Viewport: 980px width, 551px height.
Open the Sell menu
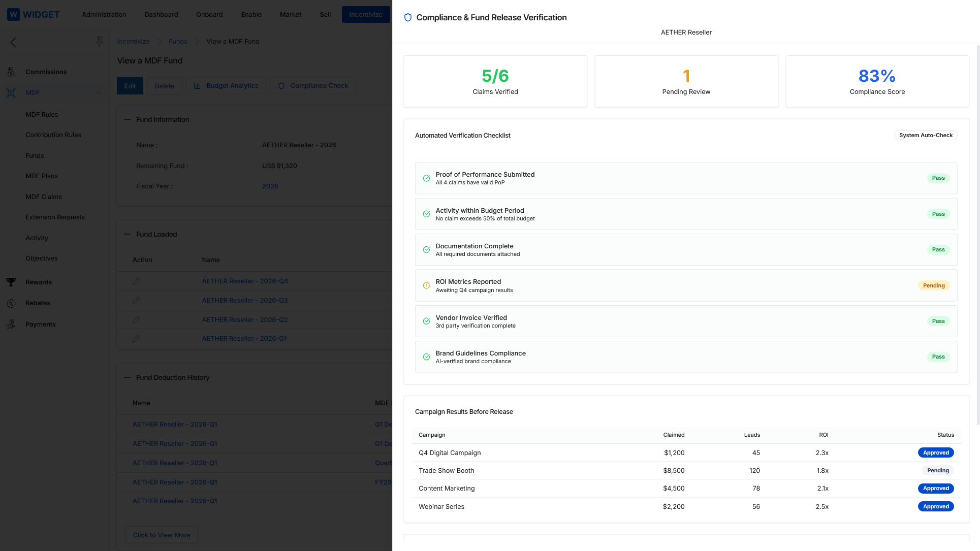tap(325, 15)
